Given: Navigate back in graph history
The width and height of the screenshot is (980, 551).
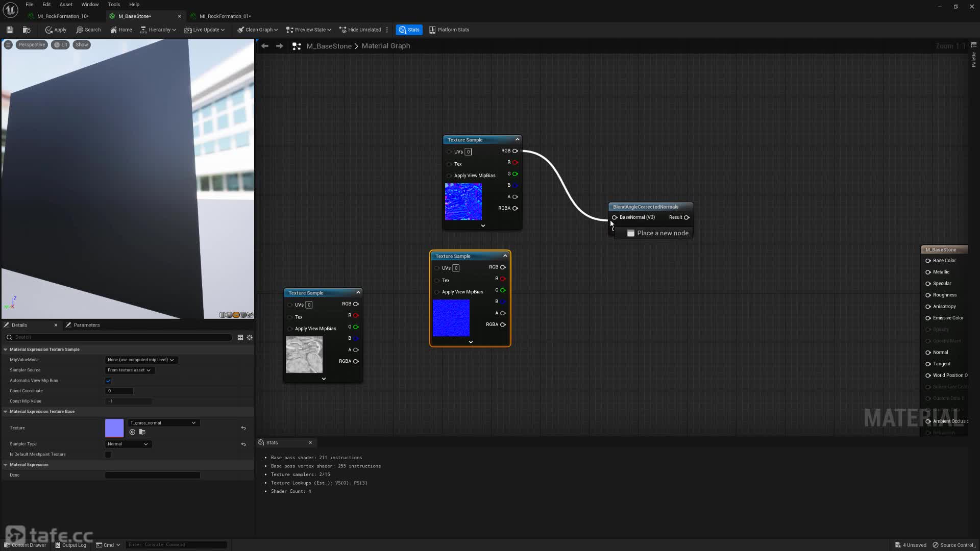Looking at the screenshot, I should pos(265,46).
